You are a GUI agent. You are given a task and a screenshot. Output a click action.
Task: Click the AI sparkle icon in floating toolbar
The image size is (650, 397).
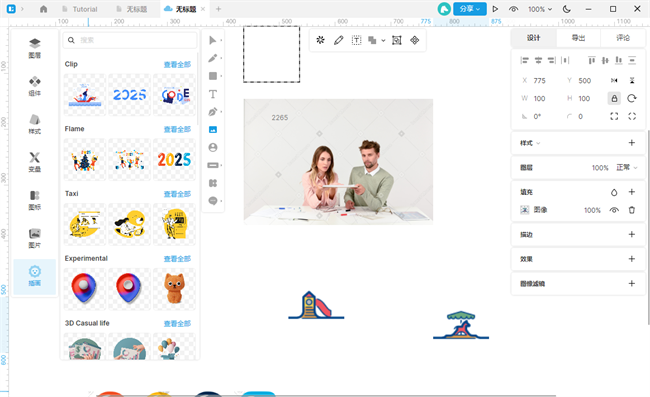(320, 40)
